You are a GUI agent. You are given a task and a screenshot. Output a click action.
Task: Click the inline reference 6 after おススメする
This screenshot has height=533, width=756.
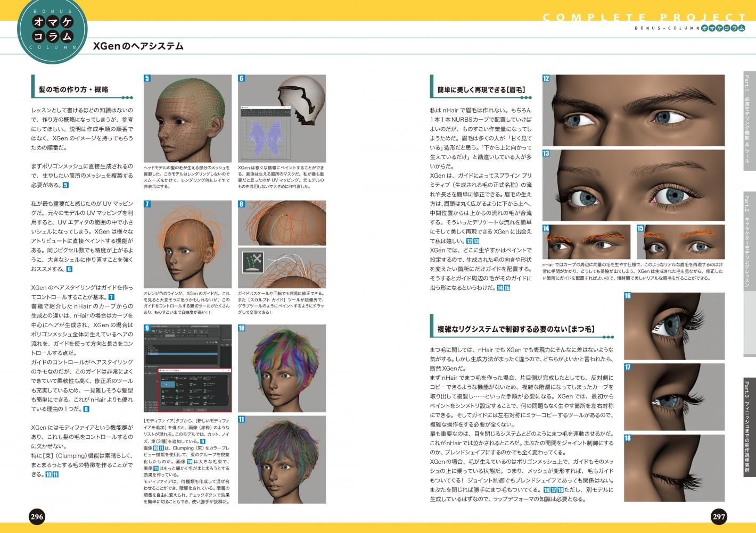click(69, 269)
